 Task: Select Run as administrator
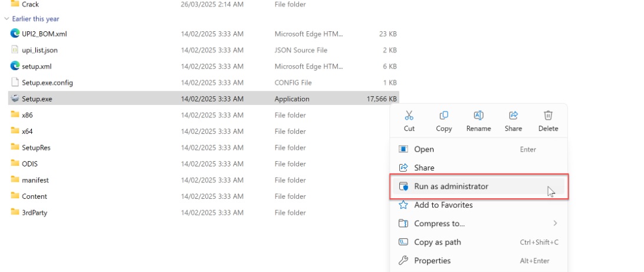[x=451, y=186]
